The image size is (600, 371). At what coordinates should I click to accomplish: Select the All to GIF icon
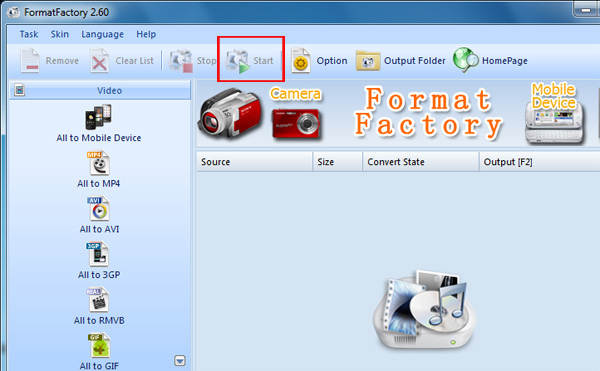coord(99,345)
